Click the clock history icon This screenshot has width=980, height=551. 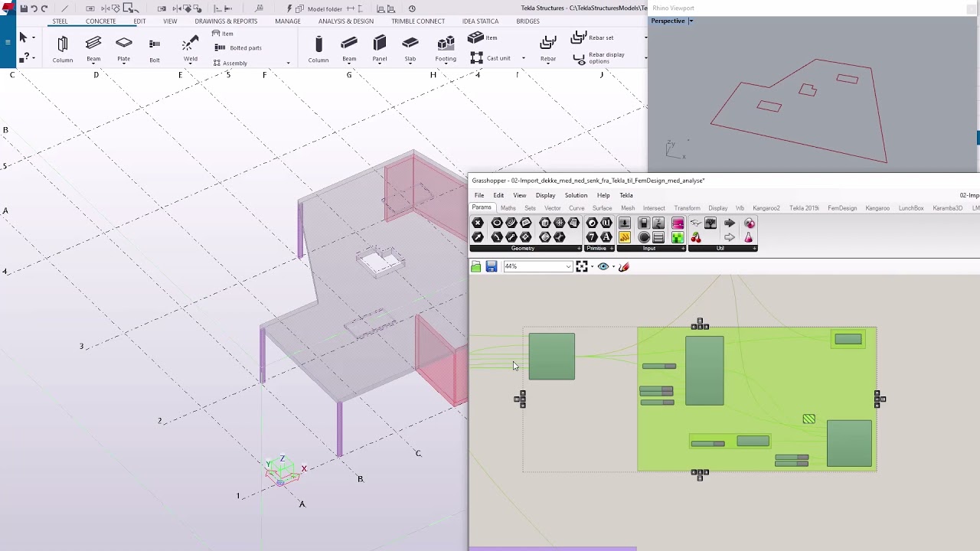(x=412, y=8)
